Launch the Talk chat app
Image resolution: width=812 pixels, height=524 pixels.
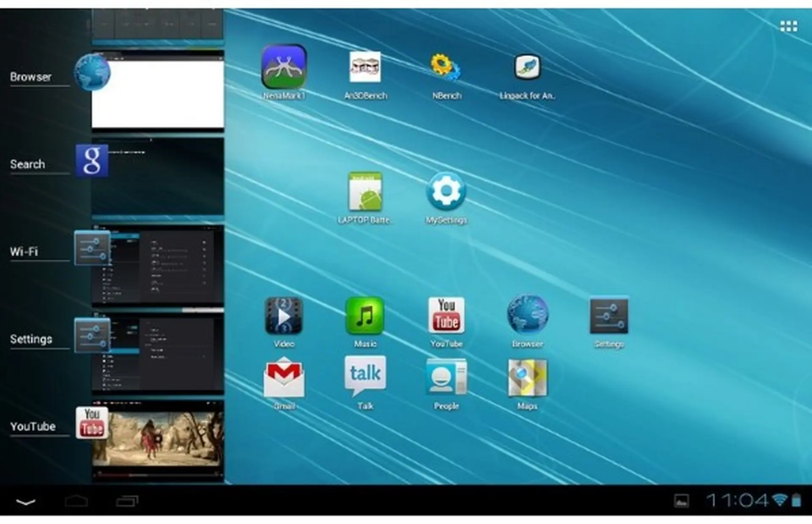click(365, 376)
